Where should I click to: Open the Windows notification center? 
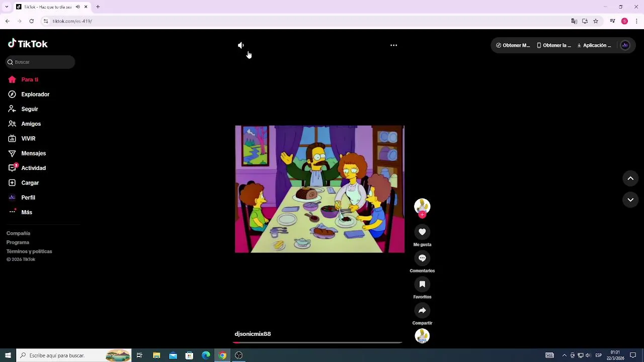pyautogui.click(x=633, y=355)
